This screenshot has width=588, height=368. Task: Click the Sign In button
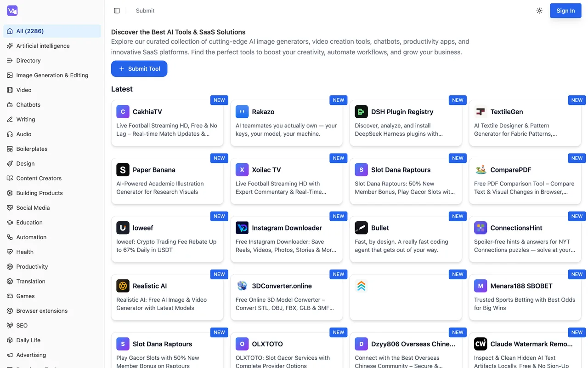tap(565, 11)
